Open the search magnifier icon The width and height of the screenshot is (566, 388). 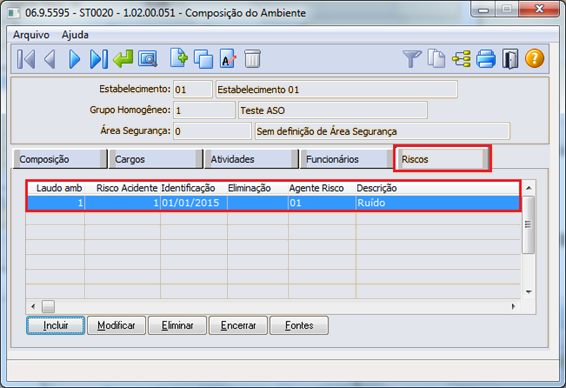click(x=148, y=59)
